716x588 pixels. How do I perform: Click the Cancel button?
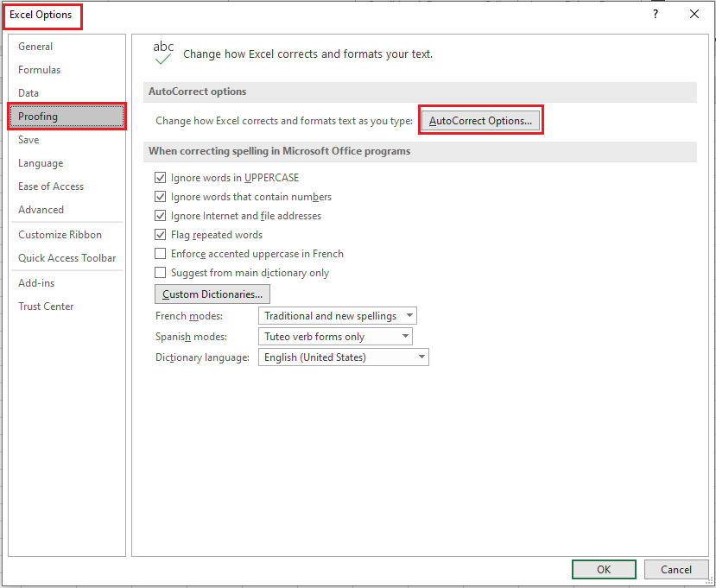[676, 569]
